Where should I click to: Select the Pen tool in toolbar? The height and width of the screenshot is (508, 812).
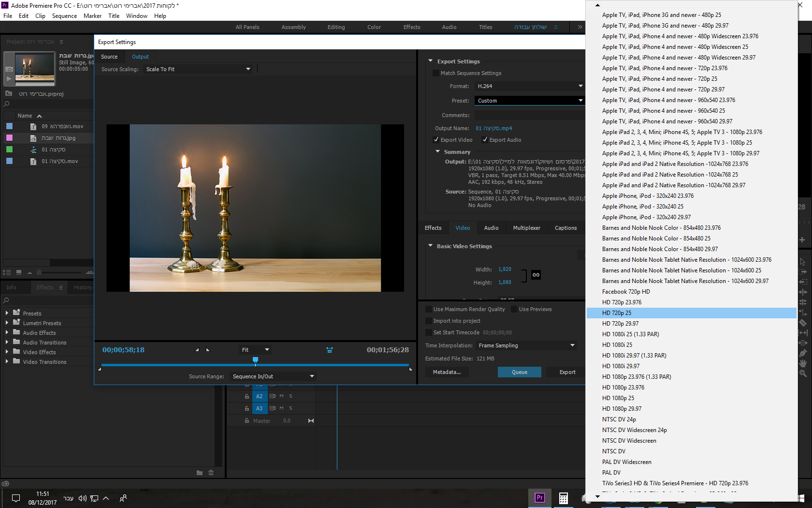[x=803, y=353]
